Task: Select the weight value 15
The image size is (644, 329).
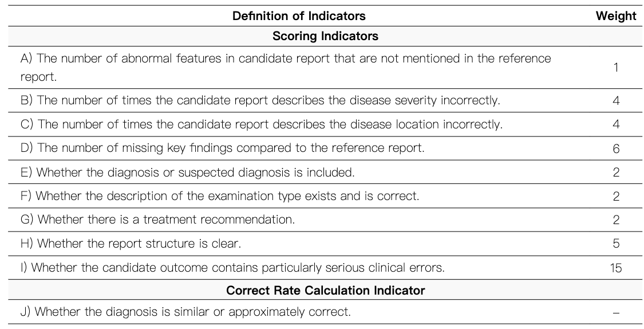Action: coord(616,268)
